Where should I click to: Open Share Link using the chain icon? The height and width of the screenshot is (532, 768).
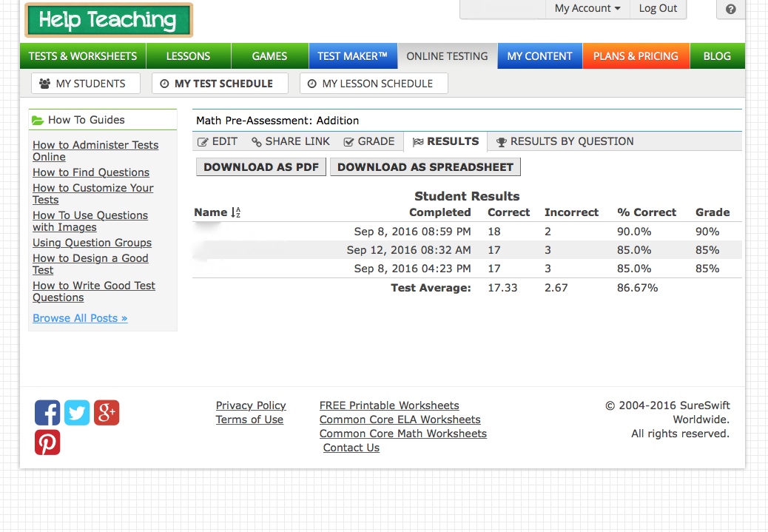point(255,141)
